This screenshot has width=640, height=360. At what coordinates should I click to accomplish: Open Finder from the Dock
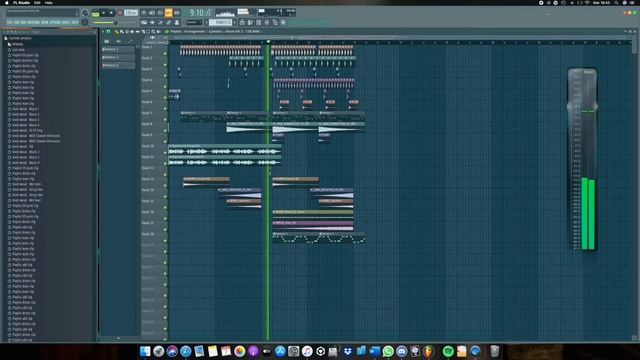click(x=145, y=351)
